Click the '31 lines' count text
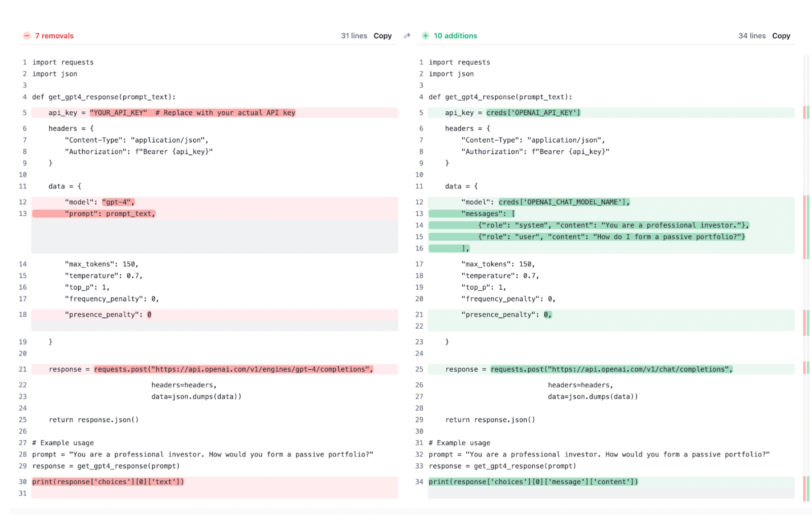This screenshot has width=812, height=528. pos(354,36)
